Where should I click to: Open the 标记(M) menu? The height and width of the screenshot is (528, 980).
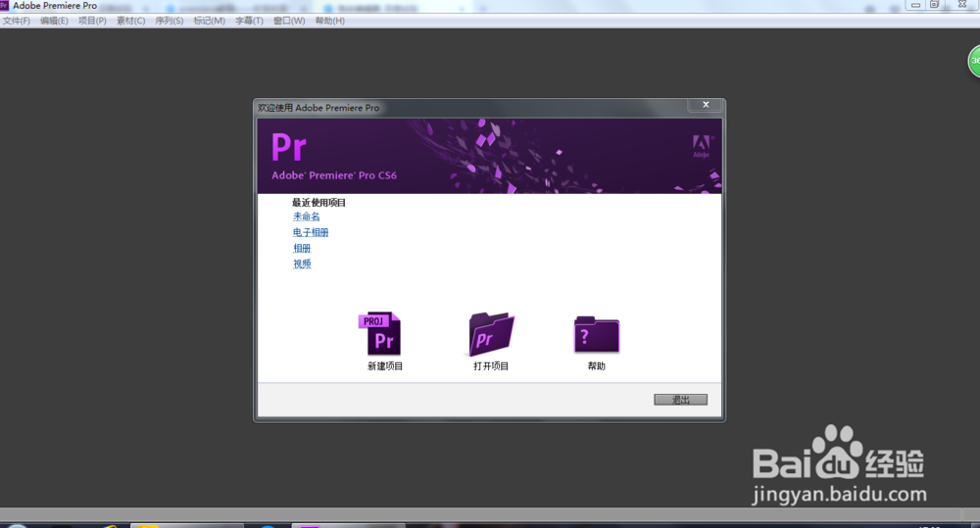click(x=209, y=21)
